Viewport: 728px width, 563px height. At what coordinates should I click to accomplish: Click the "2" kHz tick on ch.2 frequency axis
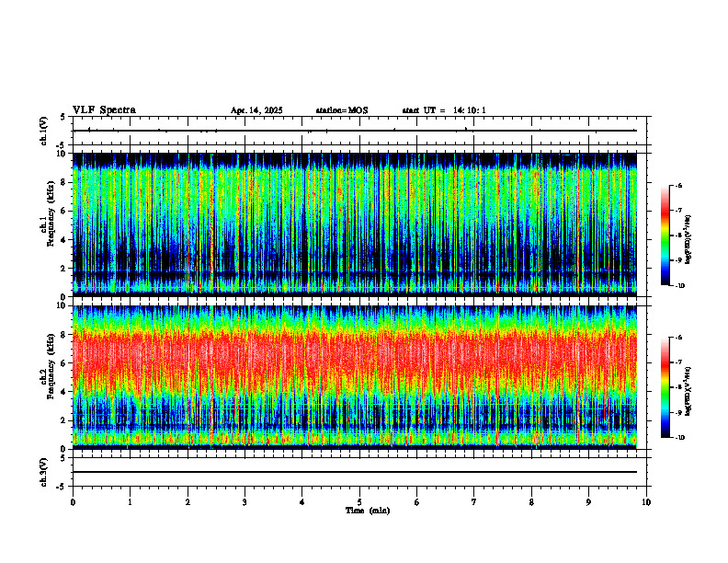coord(64,420)
